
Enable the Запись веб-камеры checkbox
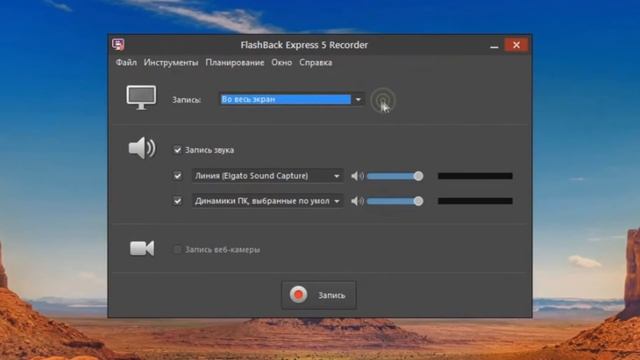[x=177, y=249]
